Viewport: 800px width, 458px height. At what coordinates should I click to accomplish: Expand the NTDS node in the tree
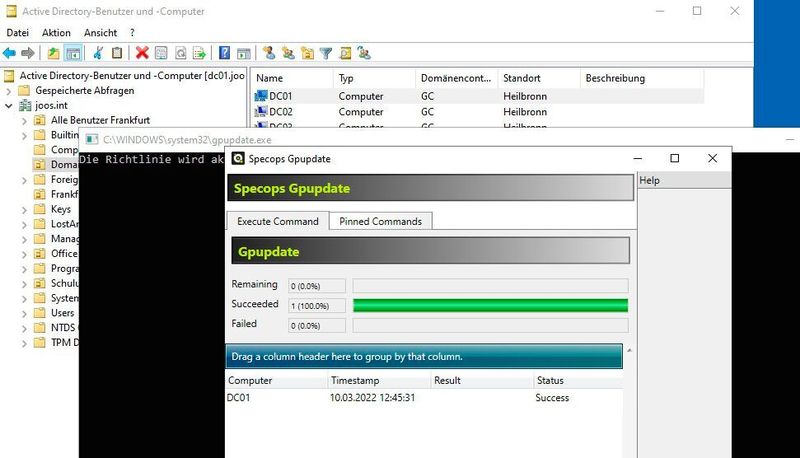(x=24, y=328)
